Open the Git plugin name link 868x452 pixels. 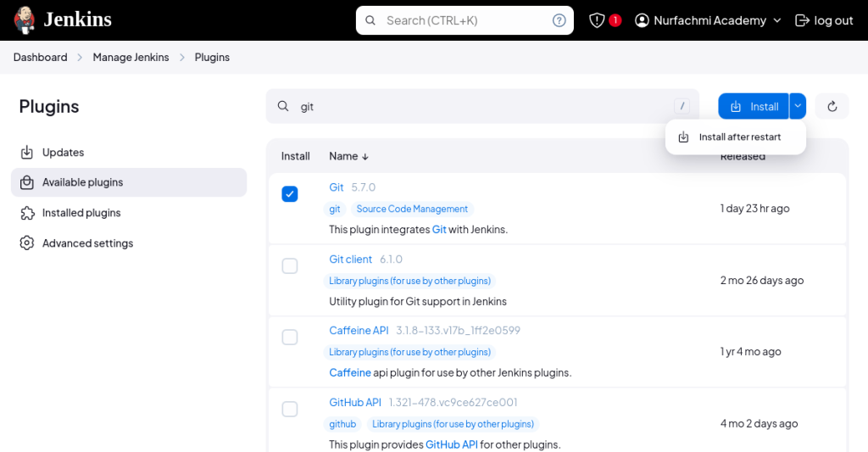(337, 187)
